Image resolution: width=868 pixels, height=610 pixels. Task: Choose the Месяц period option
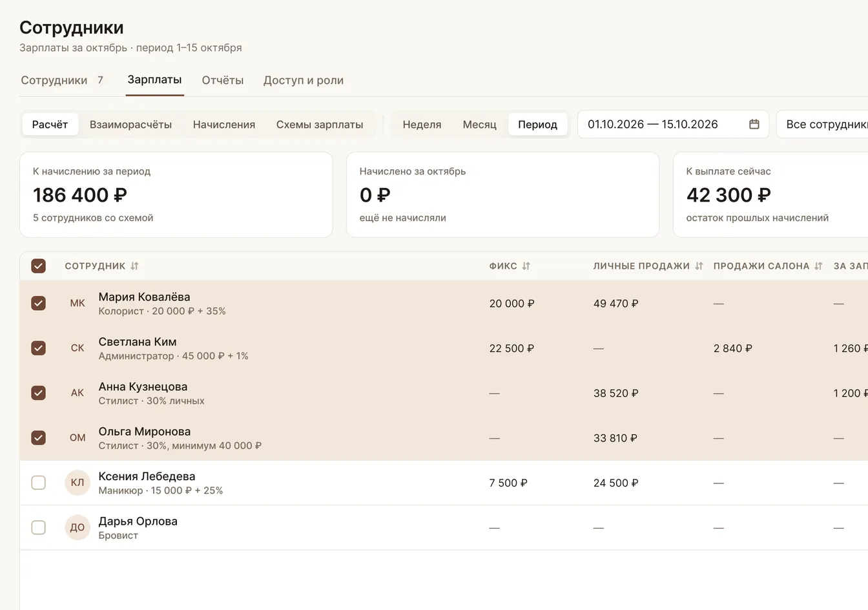pyautogui.click(x=480, y=125)
